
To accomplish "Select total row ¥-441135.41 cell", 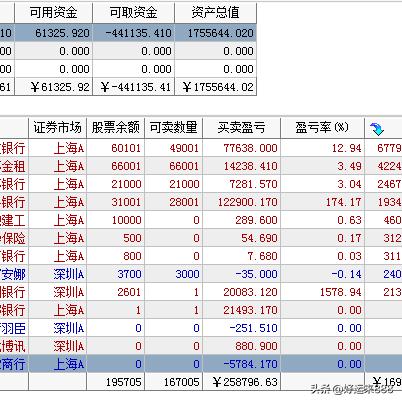I will 133,87.
